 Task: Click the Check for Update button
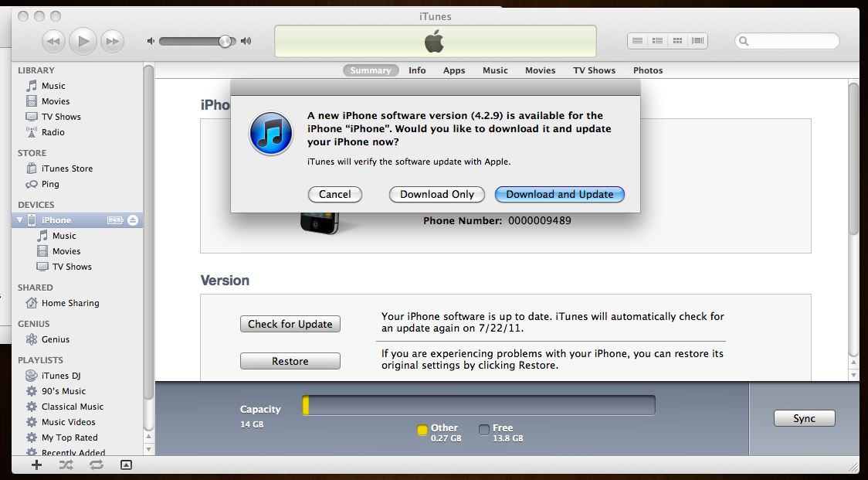(x=290, y=324)
